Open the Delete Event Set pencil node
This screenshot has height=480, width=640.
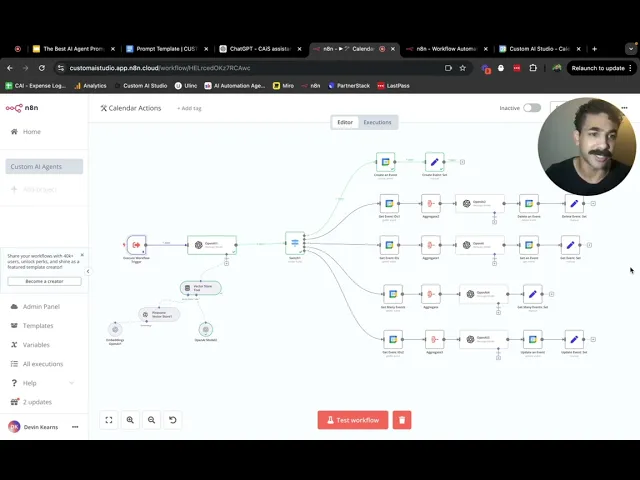point(574,203)
